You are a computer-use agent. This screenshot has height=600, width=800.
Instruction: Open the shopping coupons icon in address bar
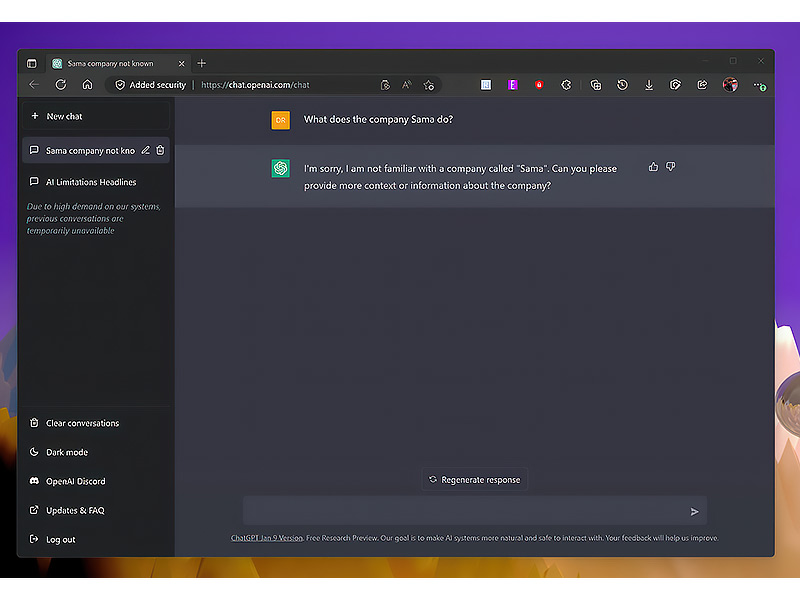click(x=385, y=85)
